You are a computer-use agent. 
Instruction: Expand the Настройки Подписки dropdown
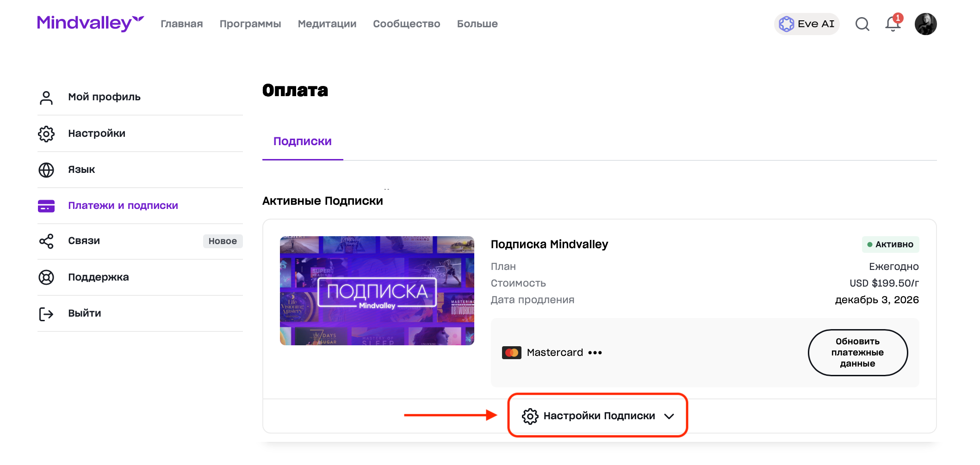pyautogui.click(x=597, y=416)
